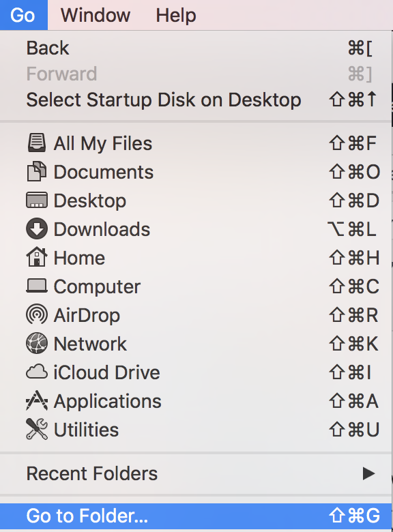This screenshot has width=393, height=532.
Task: Click the iCloud Drive cloud icon
Action: click(x=37, y=372)
